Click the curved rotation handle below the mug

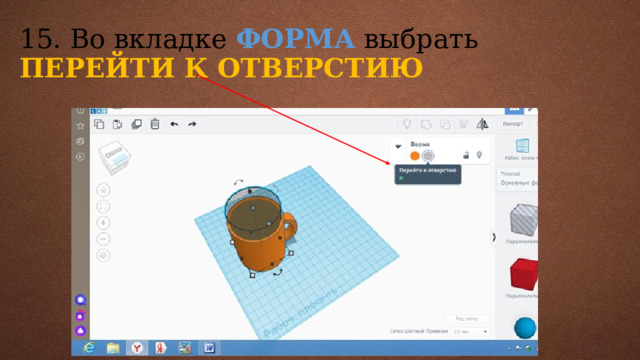coord(278,272)
